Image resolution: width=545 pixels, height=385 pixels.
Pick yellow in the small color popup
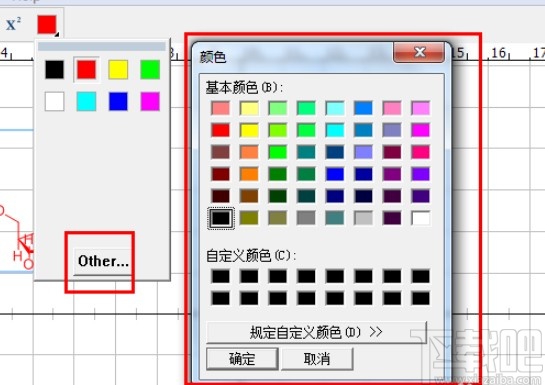pyautogui.click(x=118, y=69)
